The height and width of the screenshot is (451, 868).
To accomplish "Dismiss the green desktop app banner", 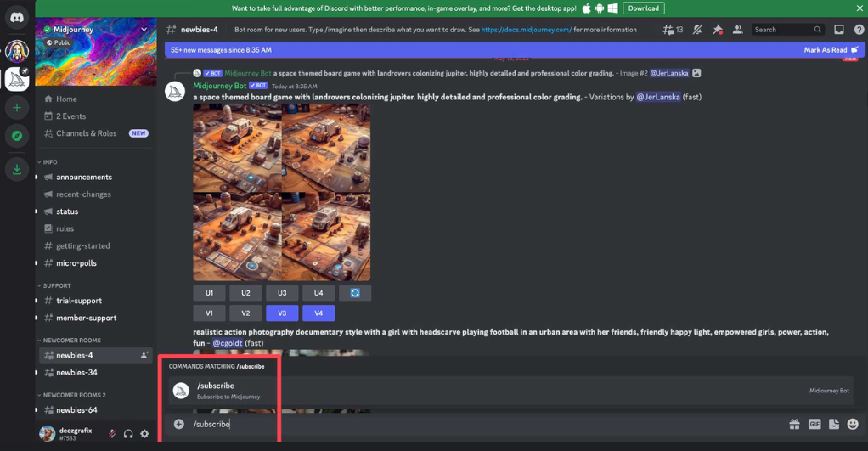I will (x=860, y=8).
